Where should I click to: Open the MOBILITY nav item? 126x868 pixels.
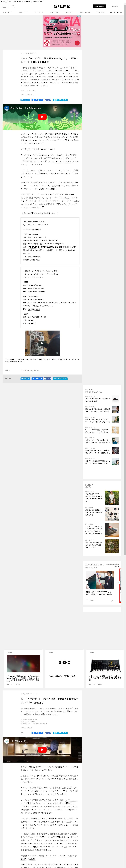click(54, 13)
